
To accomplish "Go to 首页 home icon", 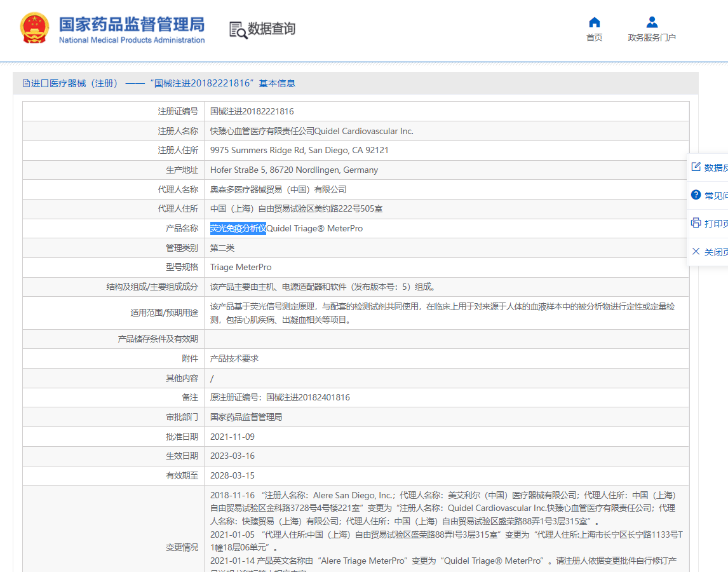I will pos(595,22).
